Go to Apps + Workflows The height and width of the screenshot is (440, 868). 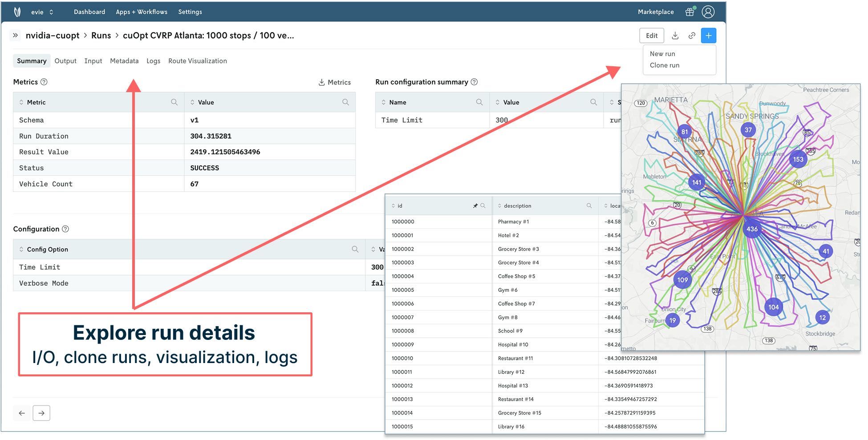[142, 12]
